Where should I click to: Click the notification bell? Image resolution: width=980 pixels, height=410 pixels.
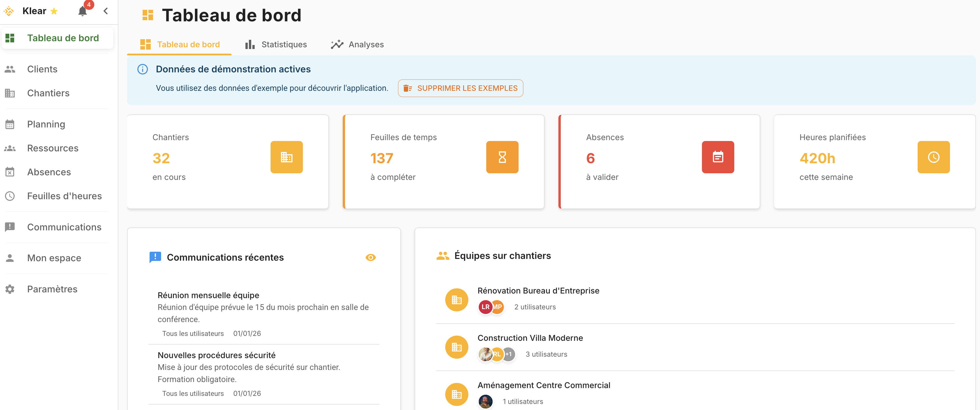point(82,11)
